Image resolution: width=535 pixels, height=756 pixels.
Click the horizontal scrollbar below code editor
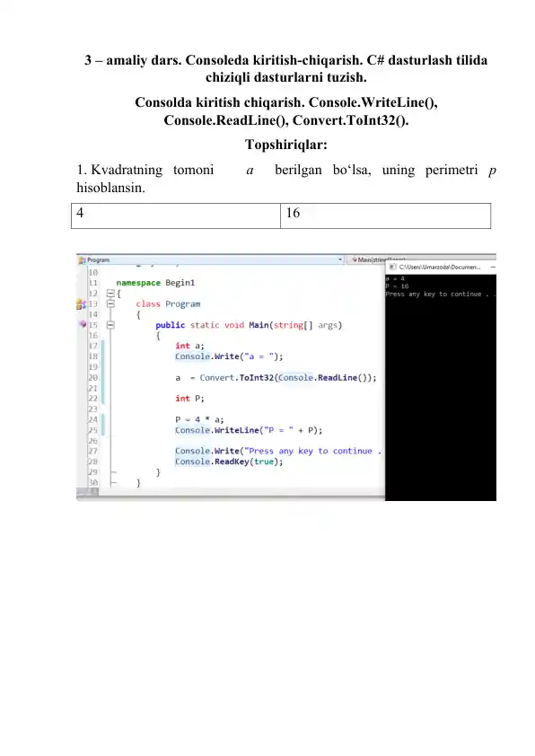point(231,491)
